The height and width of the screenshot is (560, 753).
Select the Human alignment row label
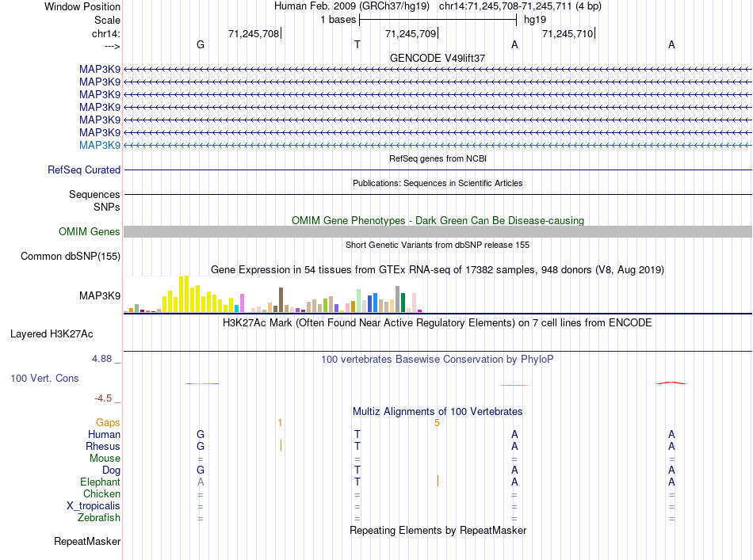(x=104, y=434)
